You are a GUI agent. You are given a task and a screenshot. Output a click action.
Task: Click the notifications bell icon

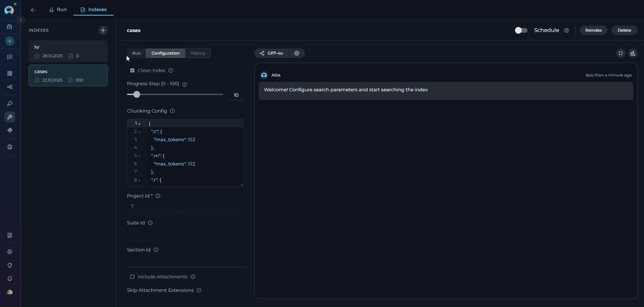pyautogui.click(x=10, y=279)
